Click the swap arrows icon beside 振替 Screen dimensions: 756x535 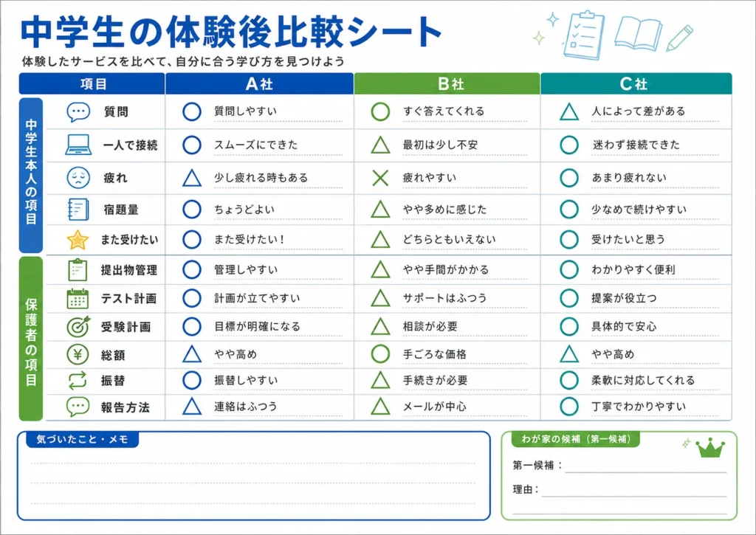pos(78,380)
